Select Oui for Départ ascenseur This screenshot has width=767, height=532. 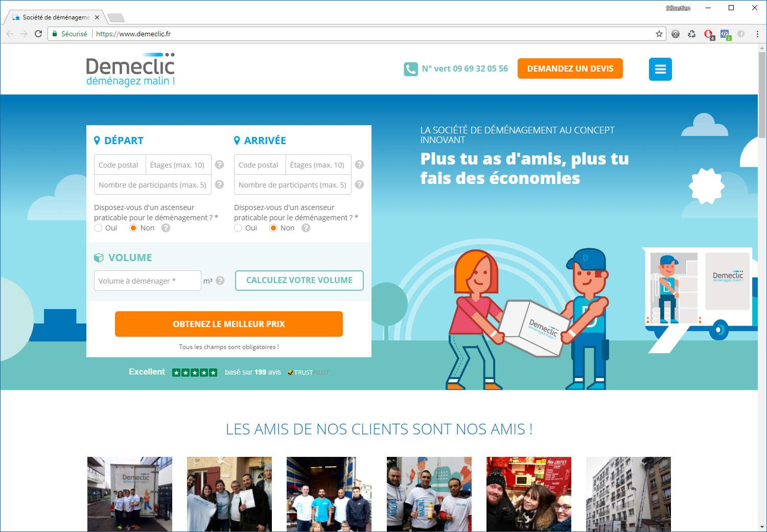(x=98, y=228)
